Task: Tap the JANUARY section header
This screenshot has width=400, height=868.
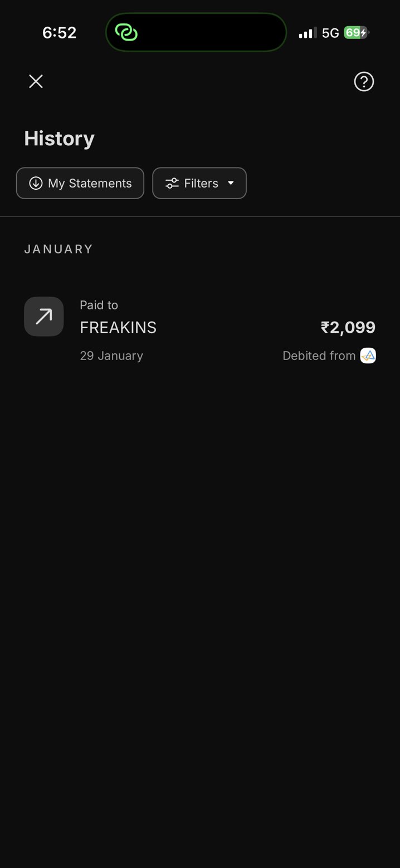Action: click(58, 249)
